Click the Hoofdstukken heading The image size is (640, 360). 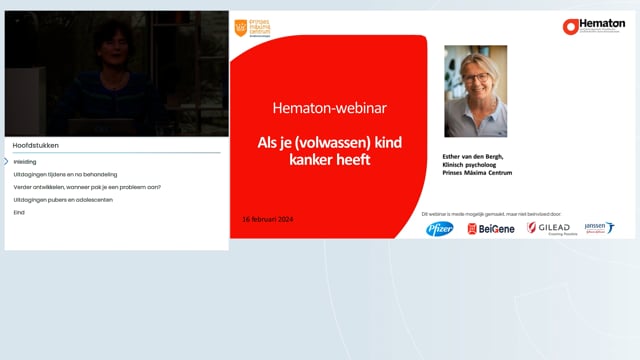click(x=36, y=145)
